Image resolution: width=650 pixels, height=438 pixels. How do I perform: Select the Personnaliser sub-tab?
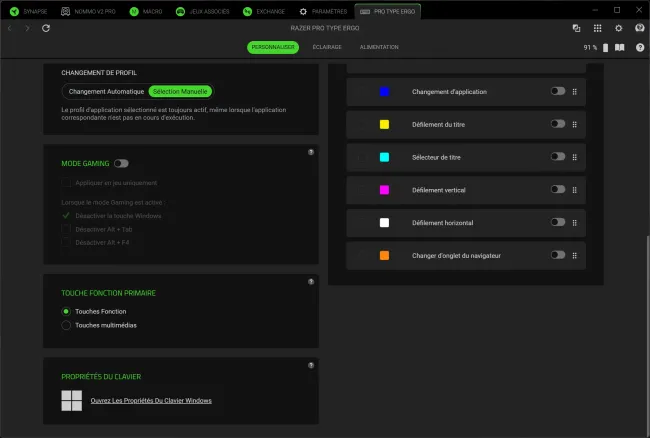click(273, 47)
